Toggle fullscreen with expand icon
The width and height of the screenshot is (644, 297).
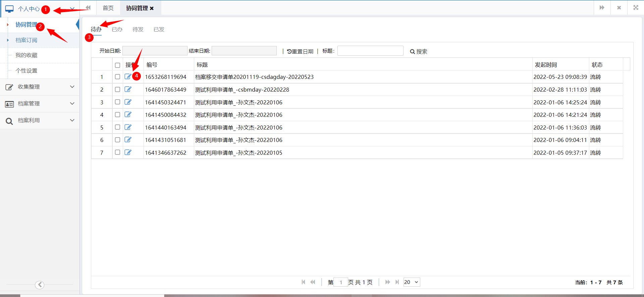[x=636, y=8]
